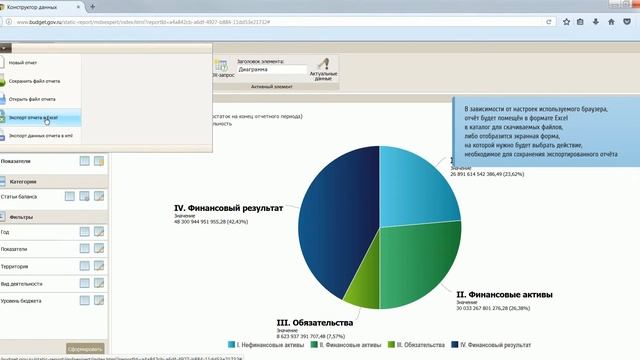Go to browser home page icon
The height and width of the screenshot is (360, 640).
(611, 22)
